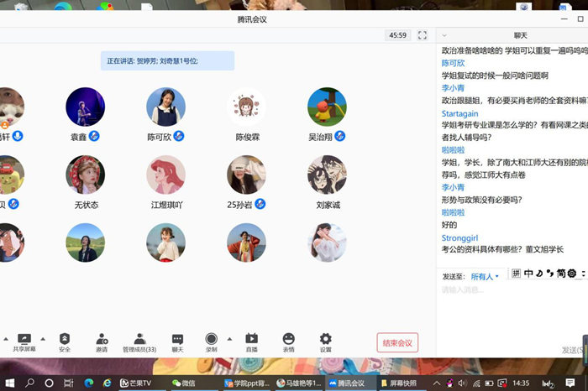Image resolution: width=588 pixels, height=391 pixels.
Task: Toggle the 简 simplified/traditional IME button
Action: (560, 274)
